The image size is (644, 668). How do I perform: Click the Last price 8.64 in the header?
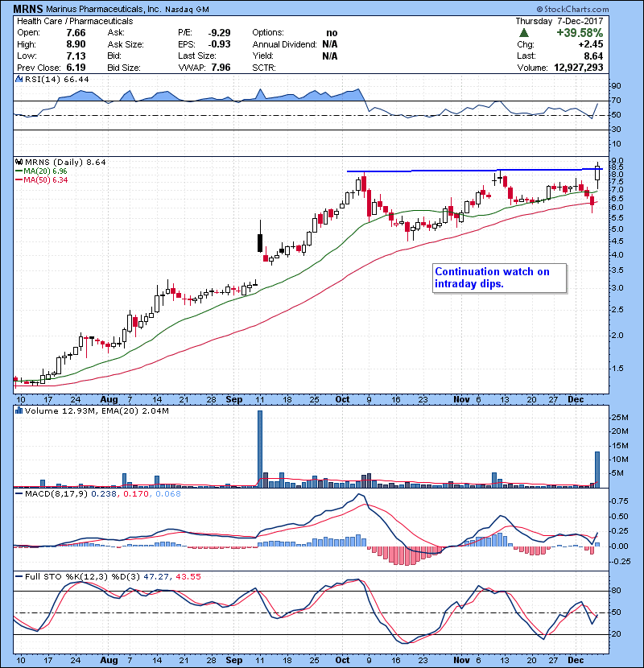click(x=593, y=56)
